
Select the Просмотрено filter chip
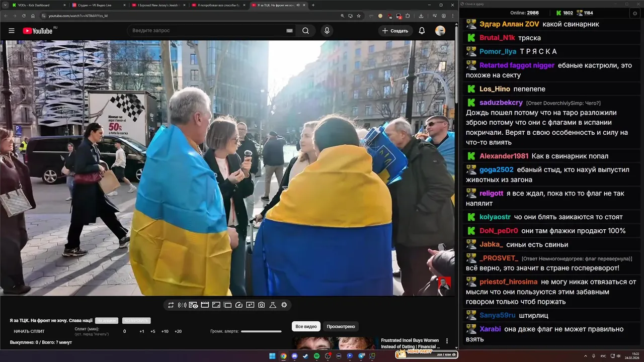click(341, 326)
